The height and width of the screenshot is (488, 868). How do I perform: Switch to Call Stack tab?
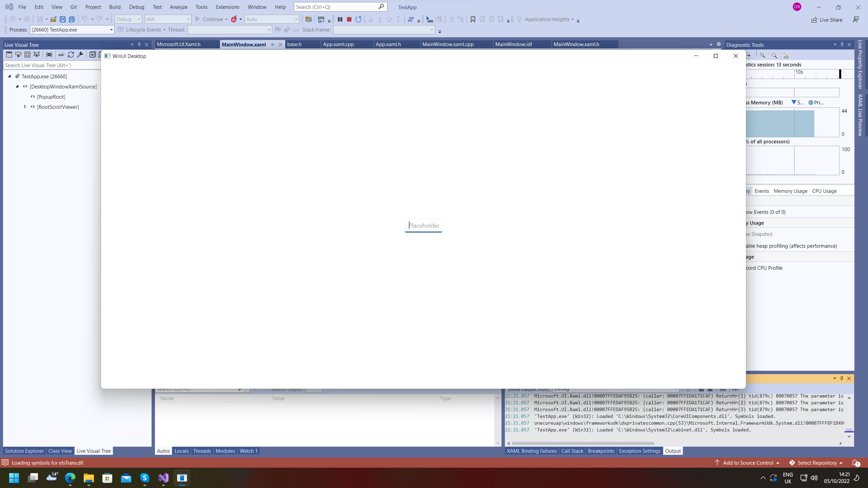572,451
